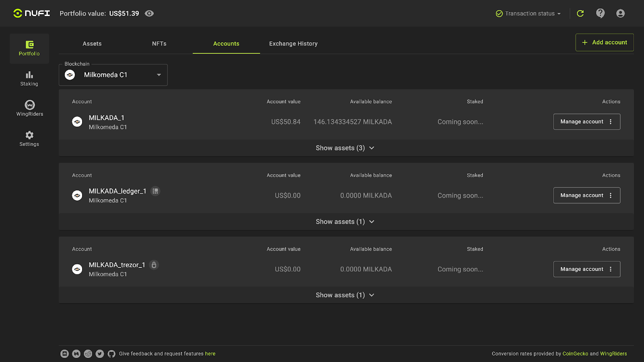
Task: Expand Show assets (1) for MILKADA_ledger_1
Action: [345, 222]
